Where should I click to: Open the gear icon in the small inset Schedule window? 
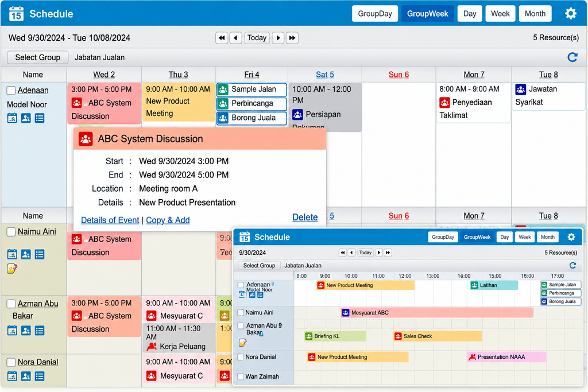(571, 237)
